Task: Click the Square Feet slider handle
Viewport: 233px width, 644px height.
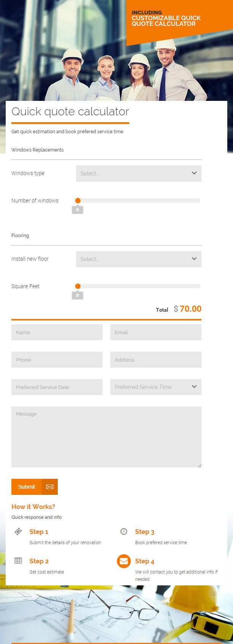Action: pyautogui.click(x=78, y=286)
